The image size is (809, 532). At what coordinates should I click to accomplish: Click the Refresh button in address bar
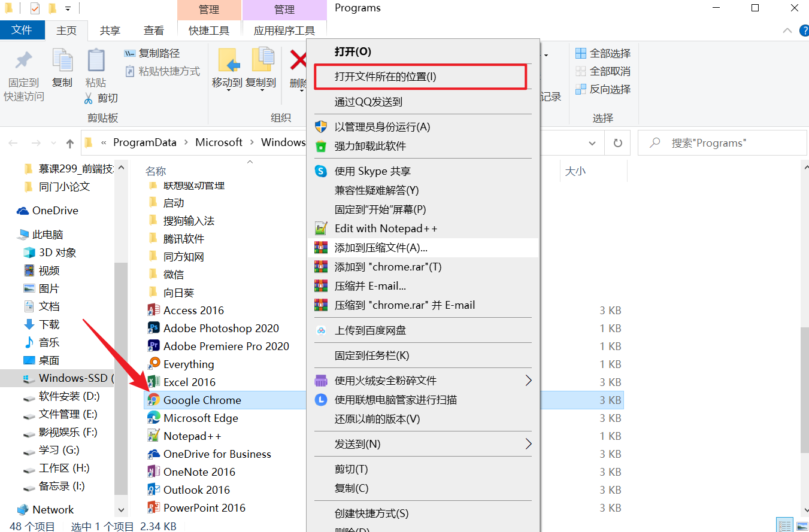(x=617, y=143)
